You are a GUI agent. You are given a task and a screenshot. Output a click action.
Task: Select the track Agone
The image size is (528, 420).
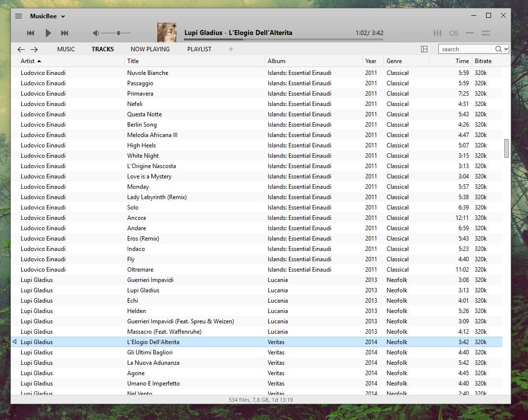click(x=256, y=373)
